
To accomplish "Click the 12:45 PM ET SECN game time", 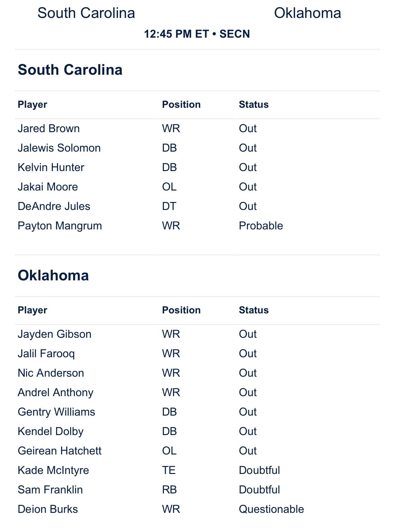I will tap(197, 34).
